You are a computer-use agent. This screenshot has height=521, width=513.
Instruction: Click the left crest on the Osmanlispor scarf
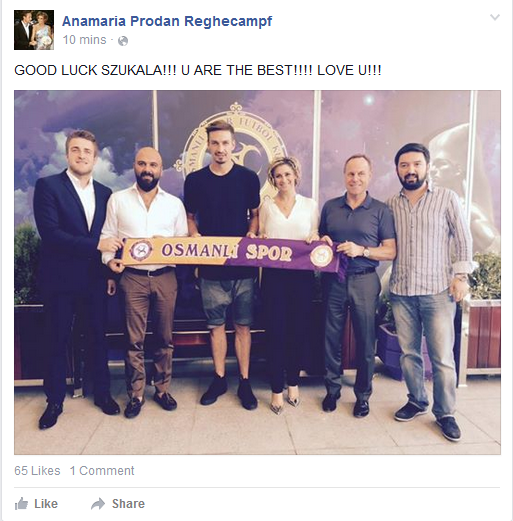pyautogui.click(x=141, y=250)
